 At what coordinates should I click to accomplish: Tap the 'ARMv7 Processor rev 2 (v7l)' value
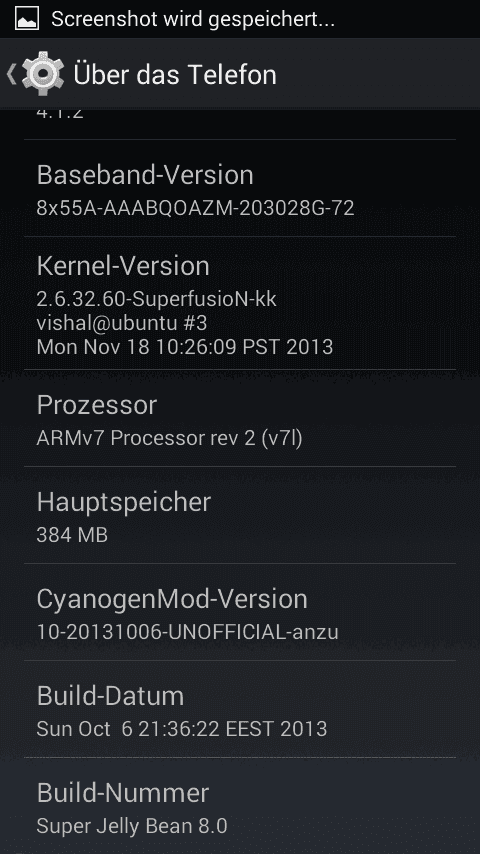coord(169,438)
